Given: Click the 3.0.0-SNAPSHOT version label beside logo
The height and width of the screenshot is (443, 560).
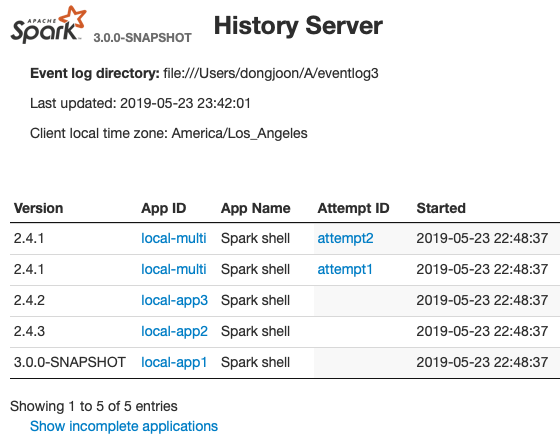Looking at the screenshot, I should point(142,38).
